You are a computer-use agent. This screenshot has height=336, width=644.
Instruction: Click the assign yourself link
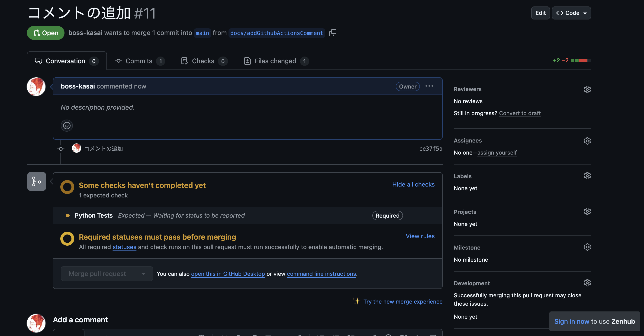pos(497,153)
